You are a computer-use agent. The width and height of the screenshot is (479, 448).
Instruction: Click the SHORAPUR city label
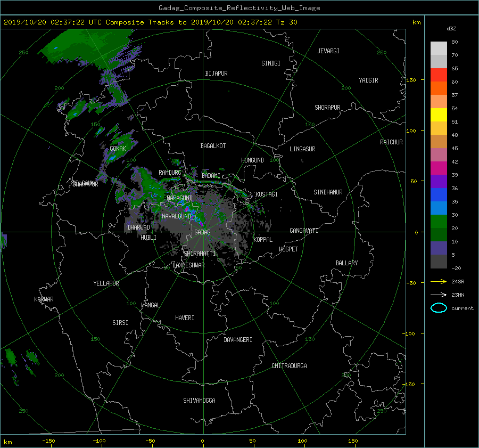[327, 108]
